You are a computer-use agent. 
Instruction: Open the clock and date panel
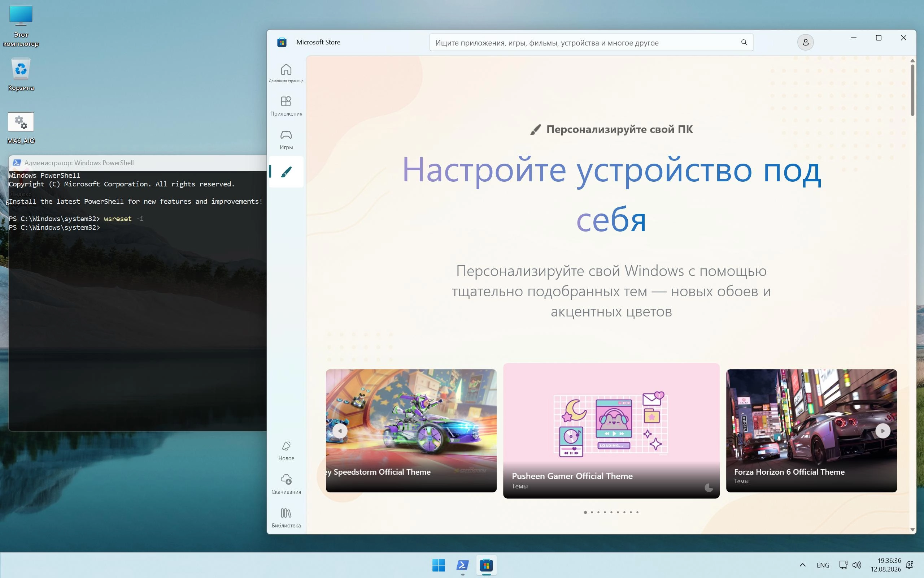pos(885,565)
